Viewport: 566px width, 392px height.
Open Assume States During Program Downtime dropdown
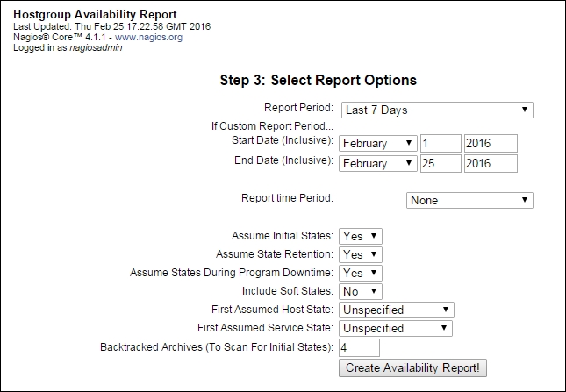(361, 273)
